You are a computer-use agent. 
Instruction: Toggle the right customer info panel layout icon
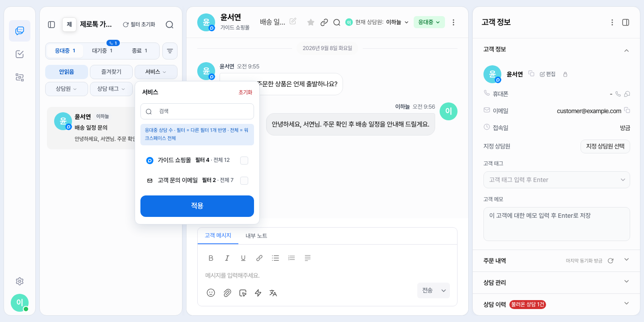point(626,22)
